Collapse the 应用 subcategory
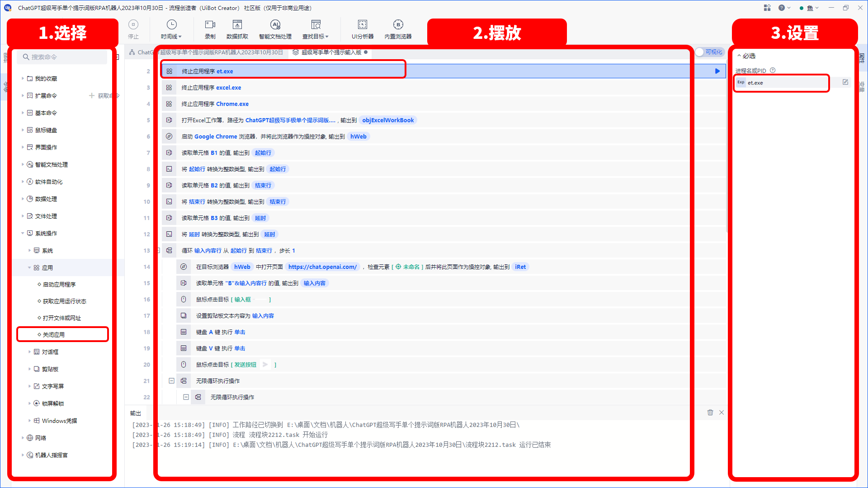Viewport: 868px width, 488px height. (29, 267)
